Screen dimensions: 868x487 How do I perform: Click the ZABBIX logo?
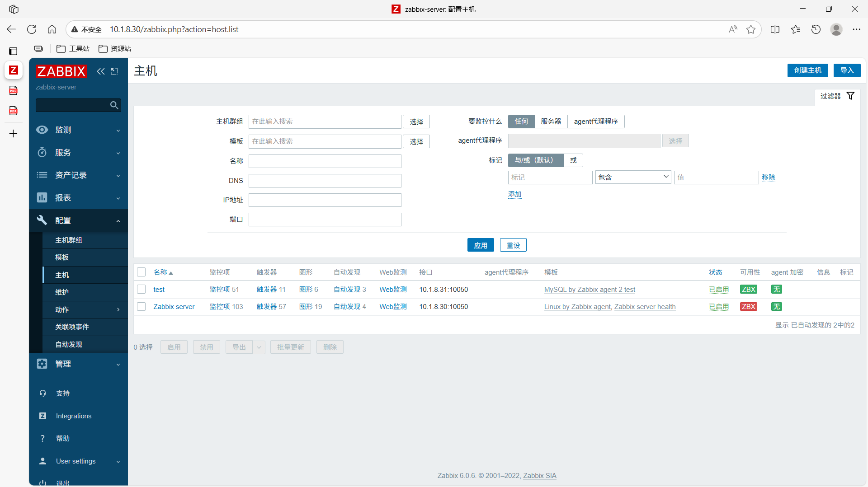click(x=61, y=71)
